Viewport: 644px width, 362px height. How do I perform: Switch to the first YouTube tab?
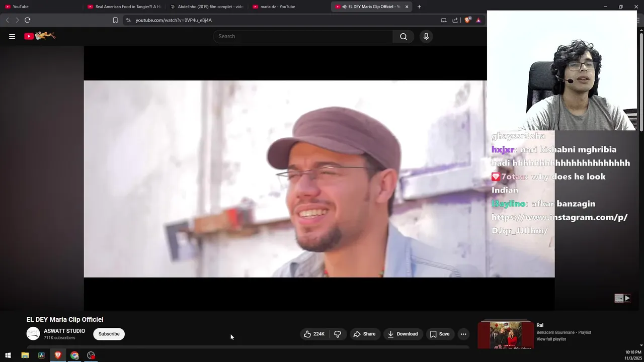click(x=41, y=7)
